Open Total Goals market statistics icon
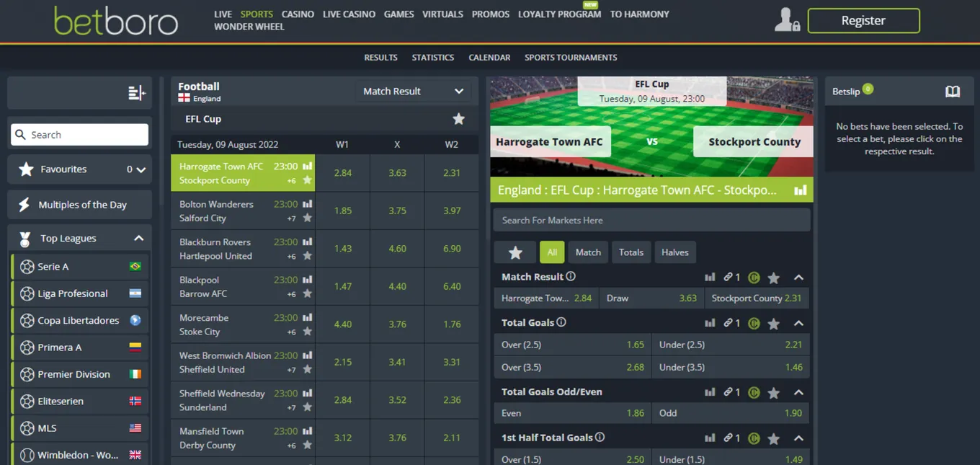 [x=710, y=324]
